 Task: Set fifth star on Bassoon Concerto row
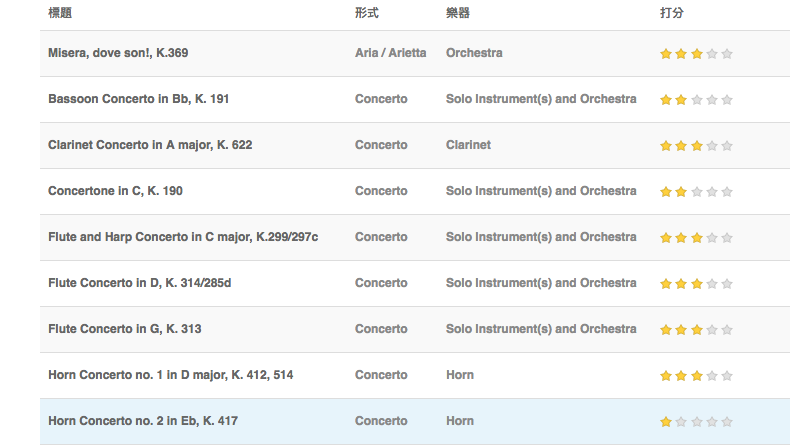727,100
